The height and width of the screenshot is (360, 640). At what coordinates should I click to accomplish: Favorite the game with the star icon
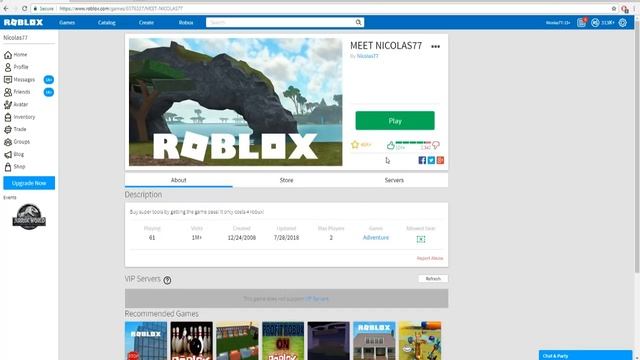355,144
